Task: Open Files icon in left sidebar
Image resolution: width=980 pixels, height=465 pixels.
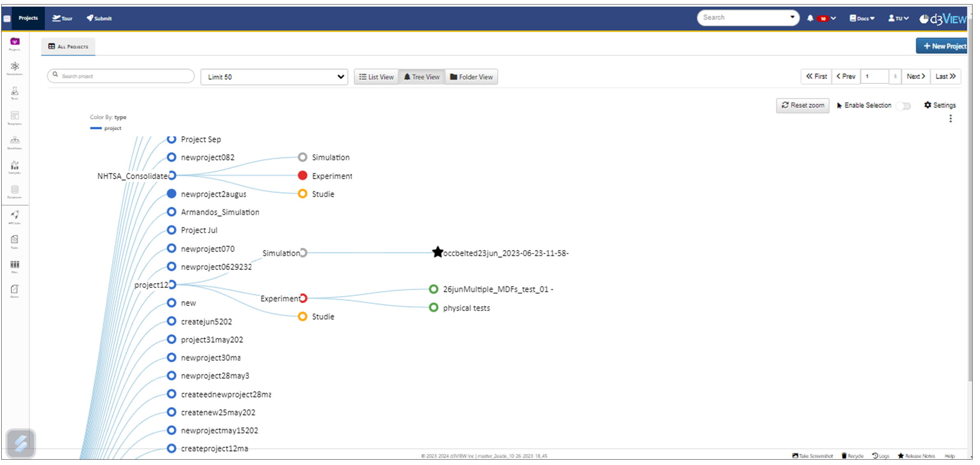Action: click(14, 265)
